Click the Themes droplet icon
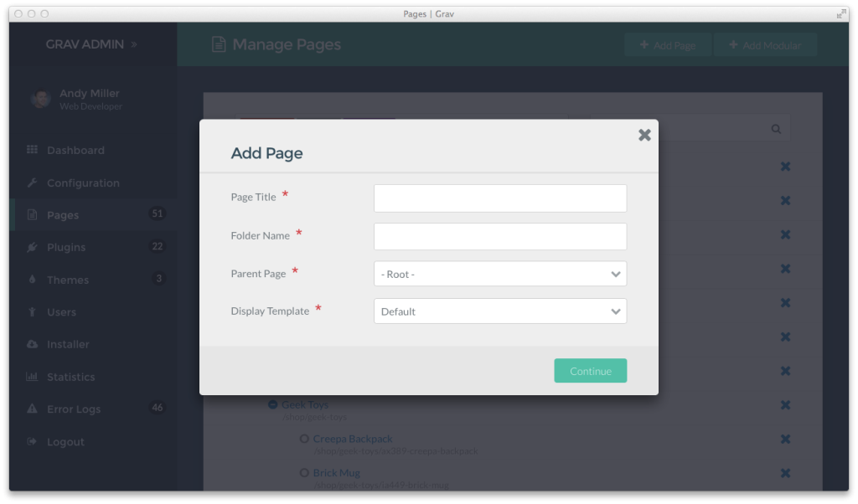This screenshot has height=504, width=858. click(33, 280)
